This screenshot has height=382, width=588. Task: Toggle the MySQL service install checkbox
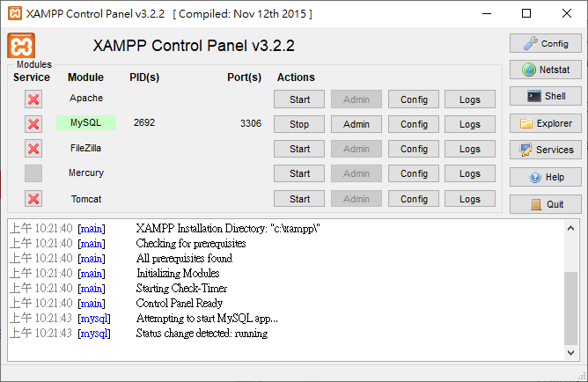[x=33, y=124]
